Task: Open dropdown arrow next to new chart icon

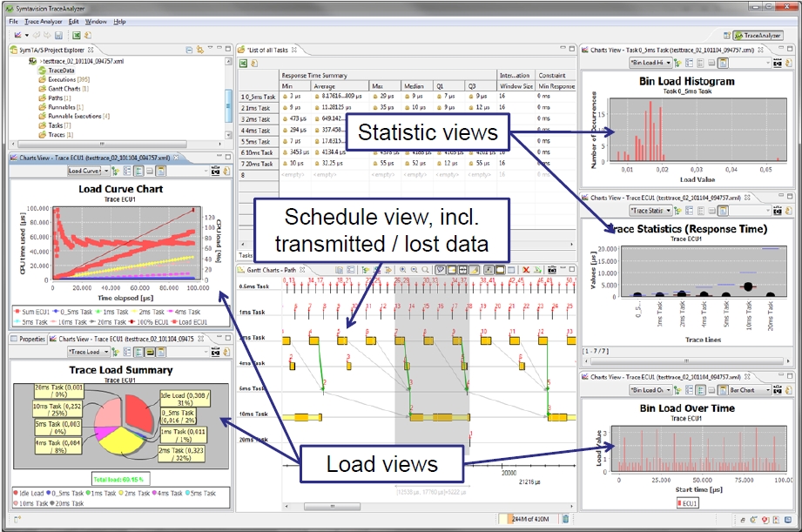Action: point(27,36)
